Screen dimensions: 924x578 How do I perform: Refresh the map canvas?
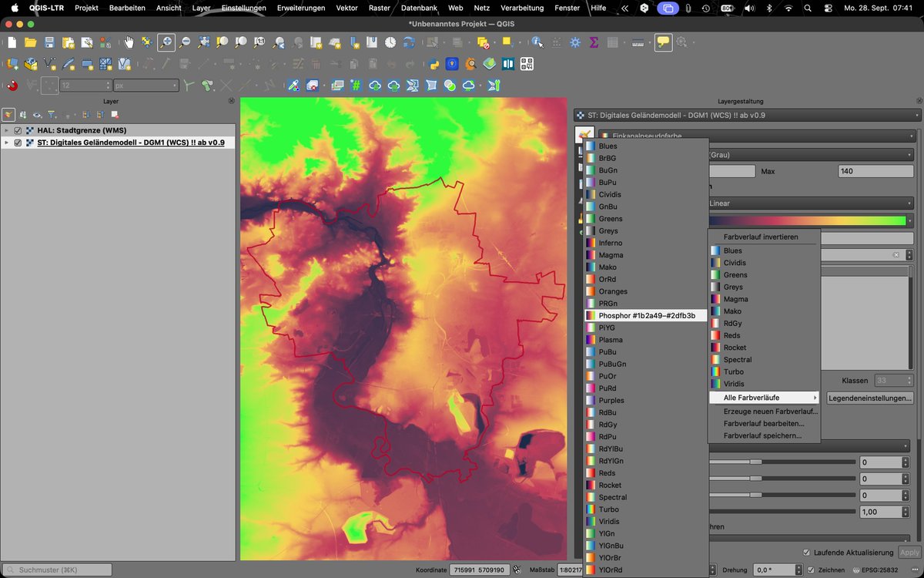coord(410,42)
